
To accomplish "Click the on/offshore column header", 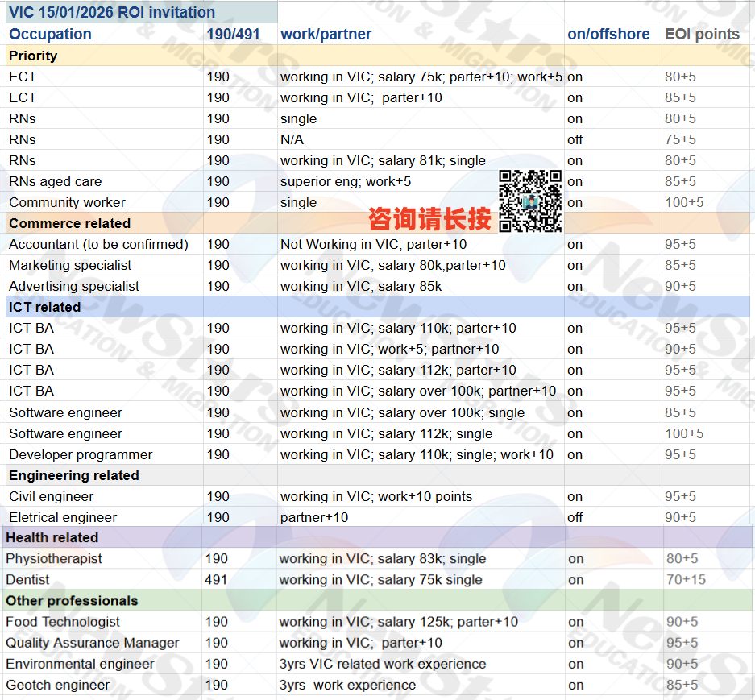I will pos(608,34).
